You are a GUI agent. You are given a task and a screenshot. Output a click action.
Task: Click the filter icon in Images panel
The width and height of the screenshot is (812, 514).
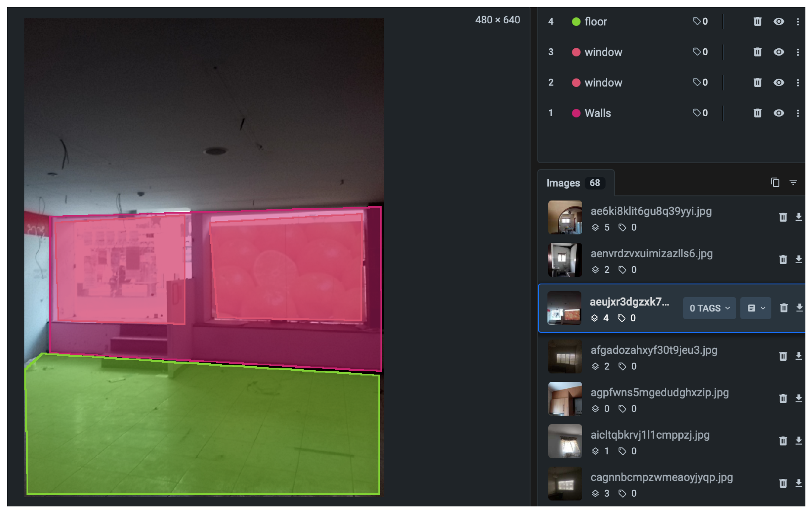793,183
